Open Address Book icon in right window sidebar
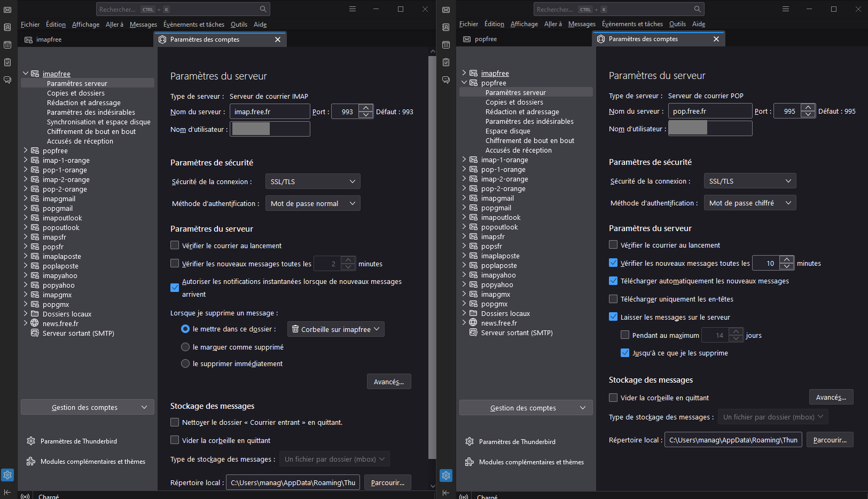868x499 pixels. click(x=446, y=27)
